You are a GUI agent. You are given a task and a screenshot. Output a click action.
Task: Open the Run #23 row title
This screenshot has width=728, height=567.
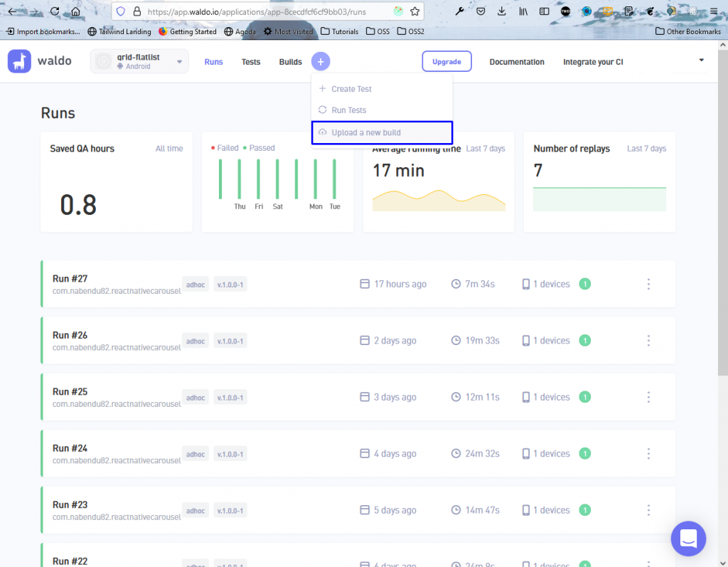pos(70,504)
